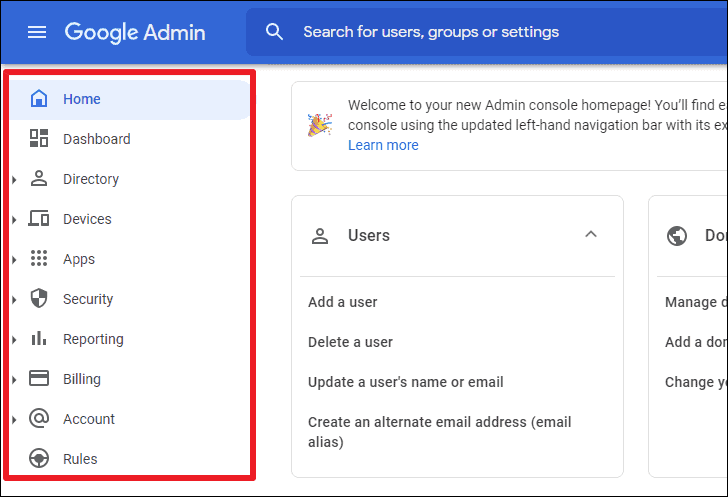Click Add a user
The height and width of the screenshot is (497, 728).
(x=343, y=302)
